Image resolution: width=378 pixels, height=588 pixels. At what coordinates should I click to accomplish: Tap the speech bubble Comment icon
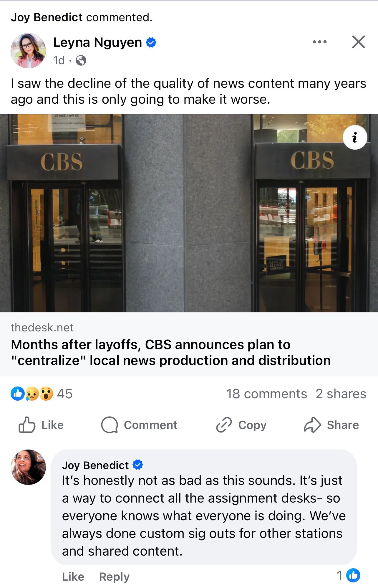(110, 425)
